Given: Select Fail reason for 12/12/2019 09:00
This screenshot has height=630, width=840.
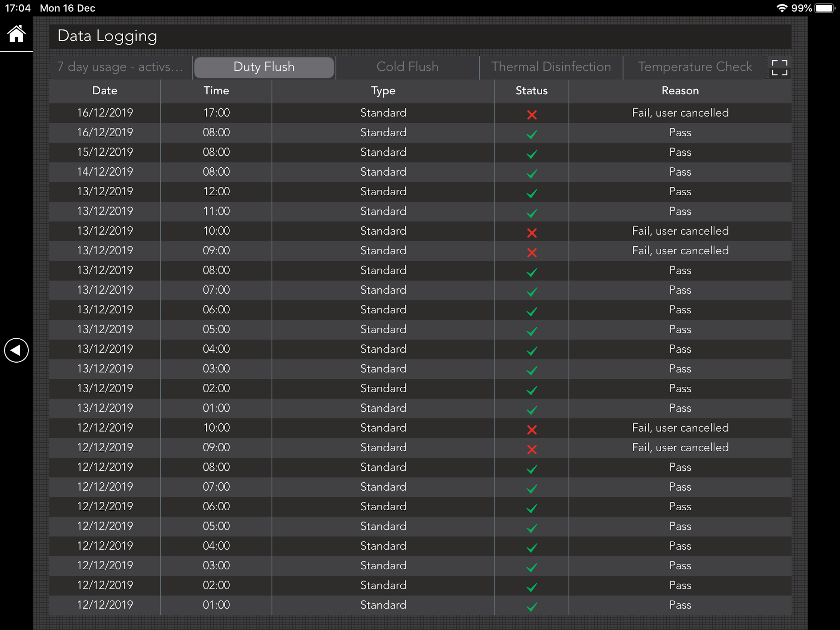Looking at the screenshot, I should coord(680,448).
